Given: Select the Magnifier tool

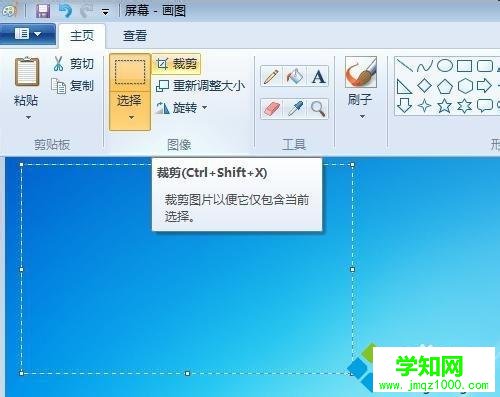Looking at the screenshot, I should click(x=318, y=109).
